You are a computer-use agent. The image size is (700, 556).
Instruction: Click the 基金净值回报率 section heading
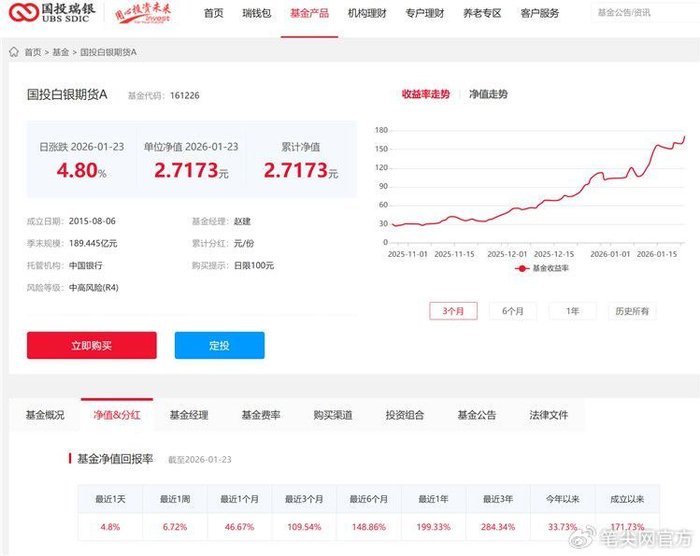pyautogui.click(x=115, y=459)
